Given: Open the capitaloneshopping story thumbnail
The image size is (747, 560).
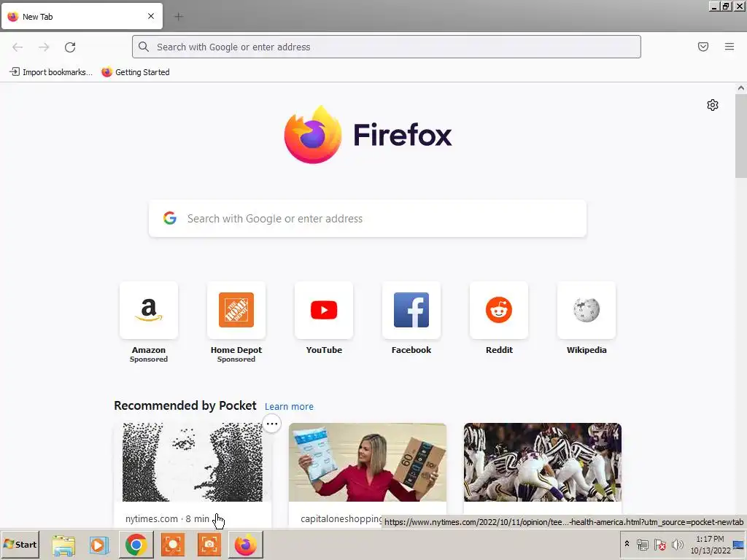Looking at the screenshot, I should [368, 462].
